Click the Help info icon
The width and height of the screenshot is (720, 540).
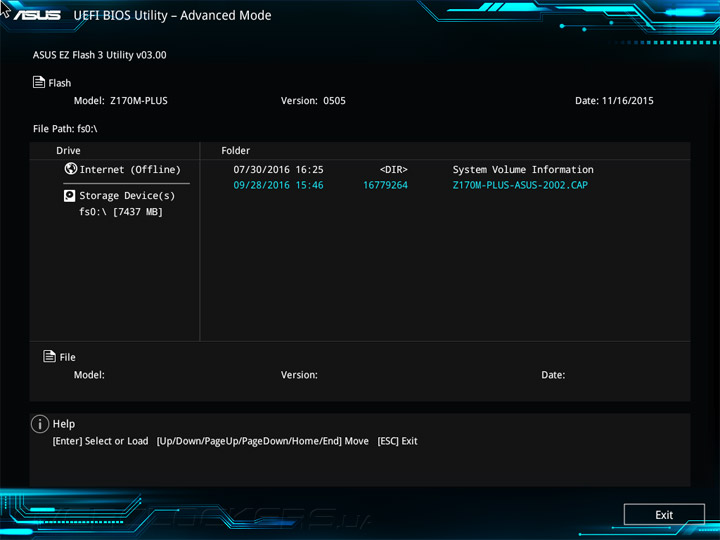pyautogui.click(x=40, y=424)
